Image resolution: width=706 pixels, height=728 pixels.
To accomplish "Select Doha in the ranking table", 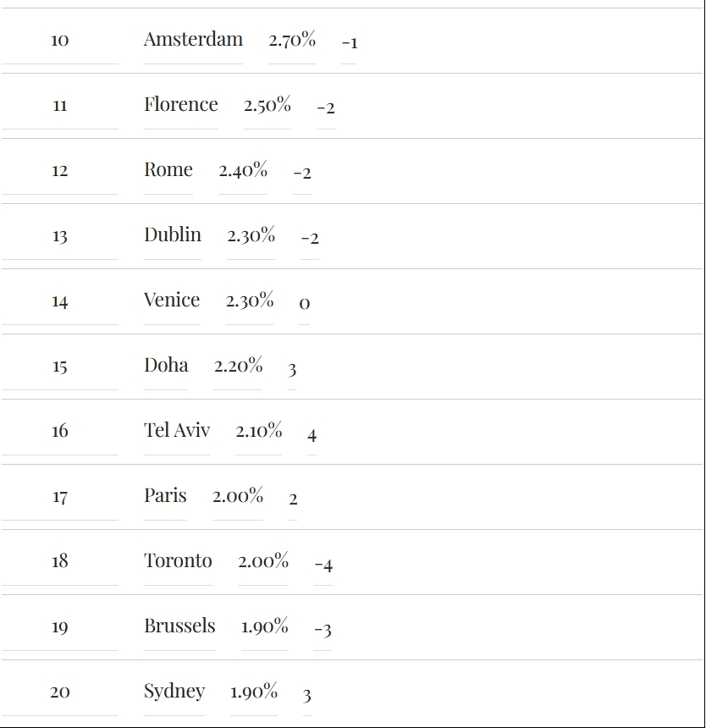I will [x=166, y=365].
